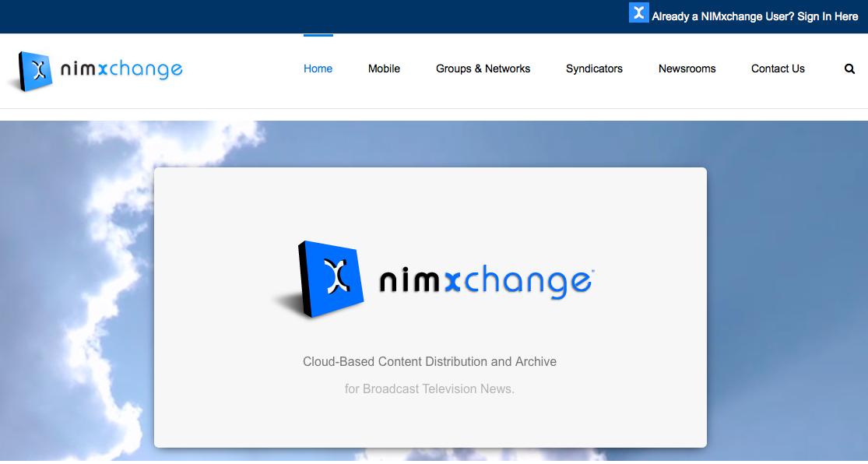Click the large nimxchange logo in the card
868x464 pixels.
[434, 279]
